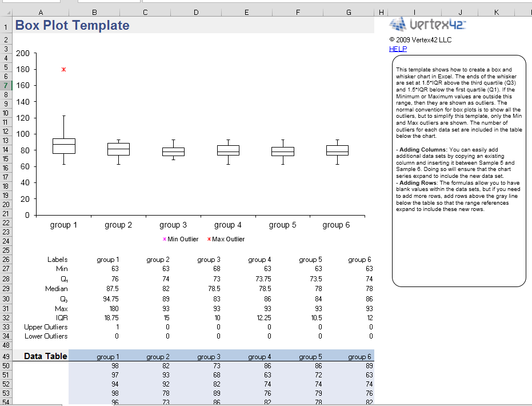Click the IQR row label
The height and width of the screenshot is (406, 532).
[61, 317]
